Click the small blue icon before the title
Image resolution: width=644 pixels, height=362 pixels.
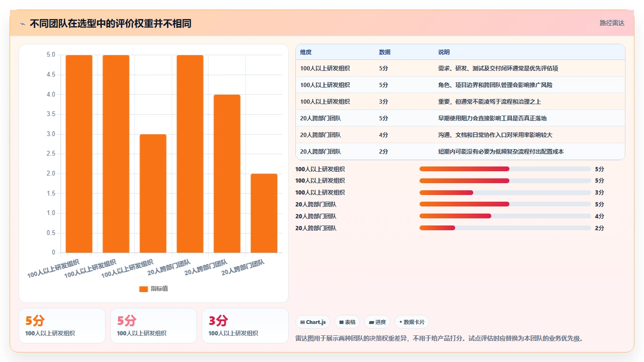point(22,23)
